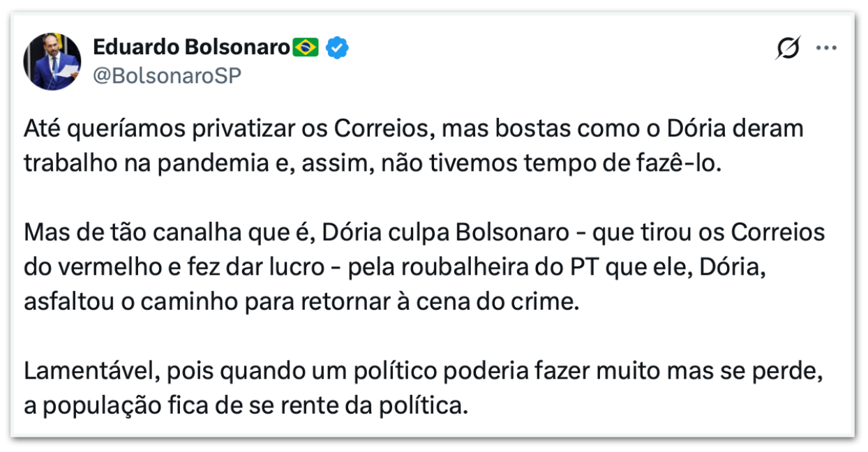
Task: Click Eduardo Bolsonaro's profile avatar
Action: [x=53, y=61]
